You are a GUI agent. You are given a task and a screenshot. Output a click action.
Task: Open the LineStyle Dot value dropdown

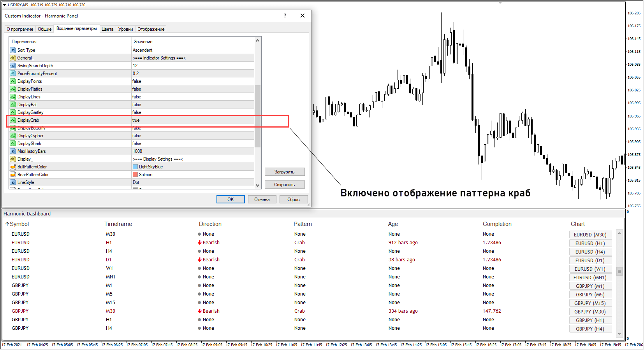coord(192,182)
